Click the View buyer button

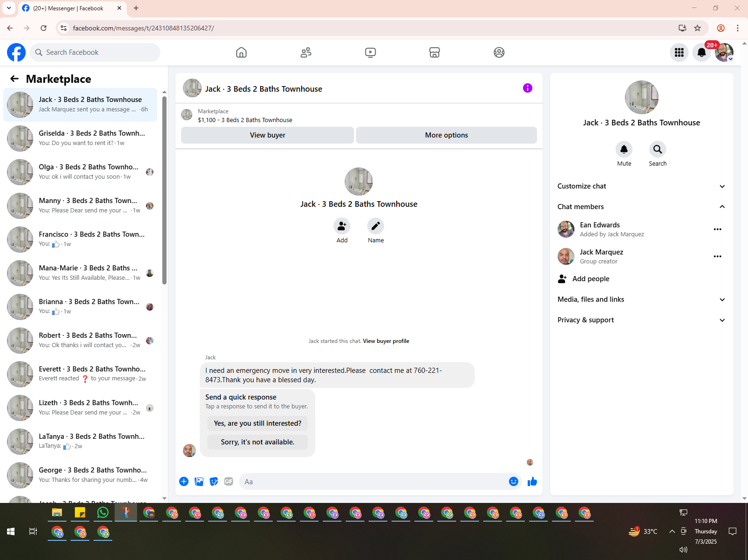[268, 135]
